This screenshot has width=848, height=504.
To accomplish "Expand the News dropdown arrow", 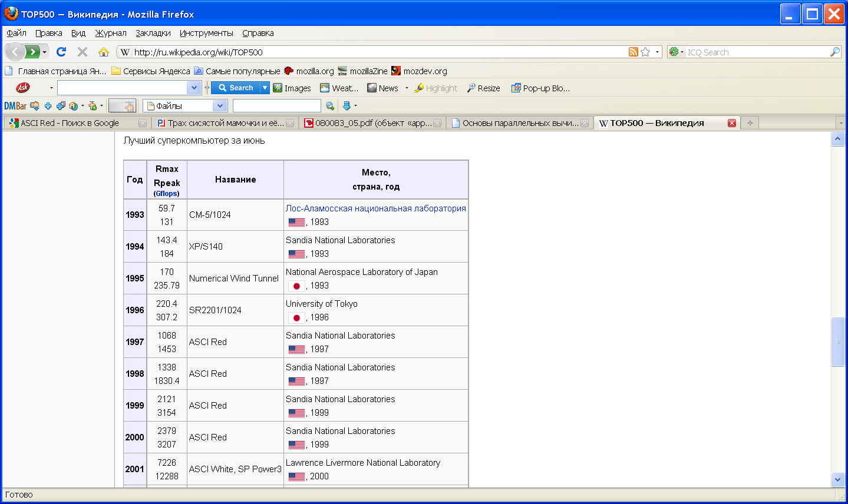I will pos(407,88).
